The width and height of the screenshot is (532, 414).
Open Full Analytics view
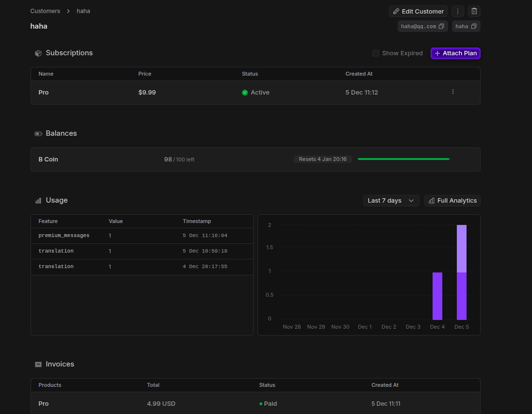[452, 201]
